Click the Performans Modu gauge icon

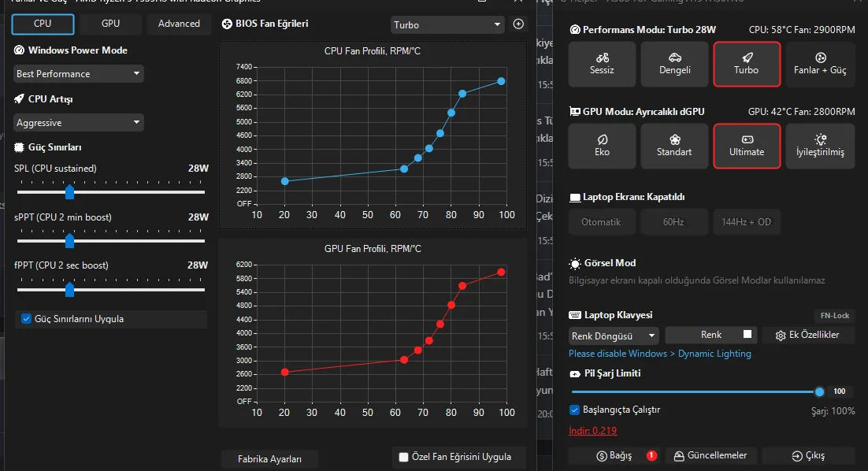click(x=575, y=30)
